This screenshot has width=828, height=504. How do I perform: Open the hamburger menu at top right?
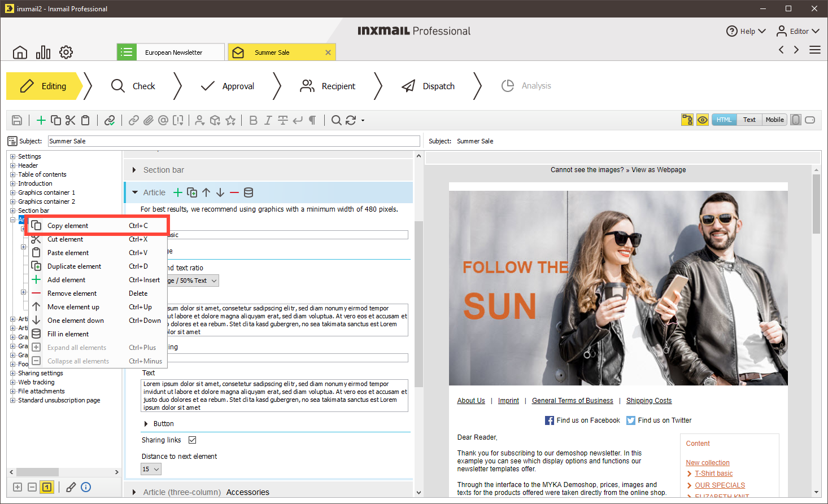tap(815, 50)
